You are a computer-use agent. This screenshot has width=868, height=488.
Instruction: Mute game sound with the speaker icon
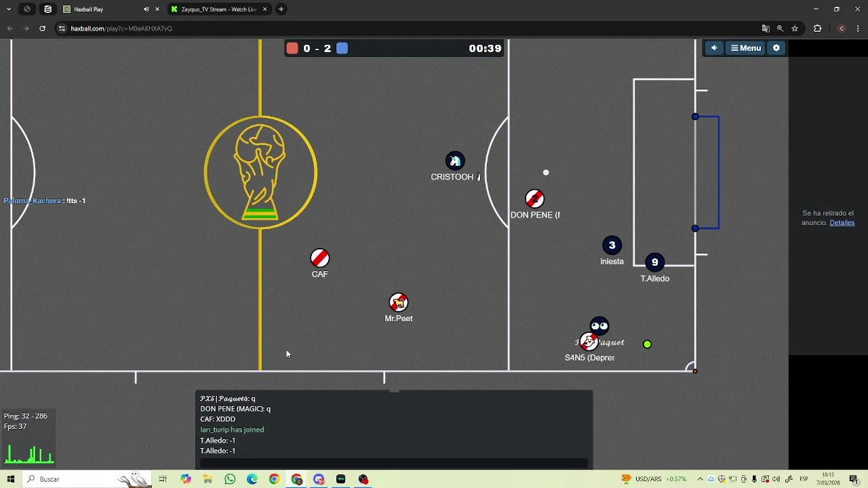point(714,48)
